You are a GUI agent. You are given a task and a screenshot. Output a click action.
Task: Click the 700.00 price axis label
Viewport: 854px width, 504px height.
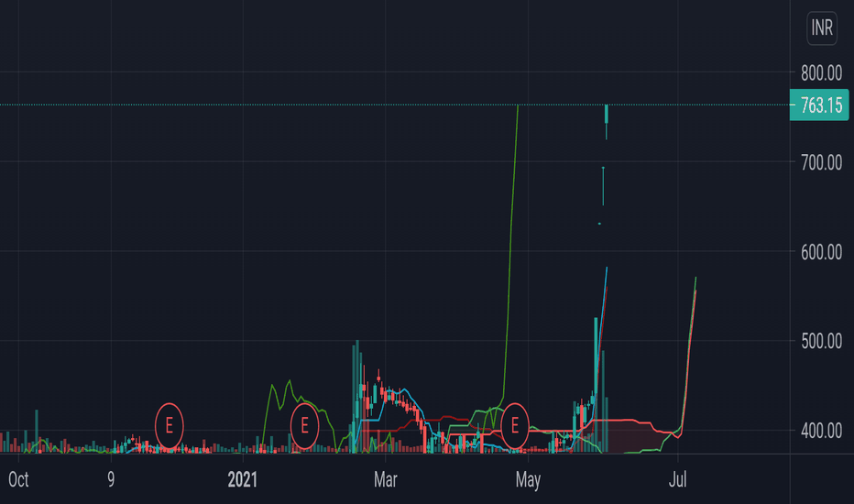821,162
